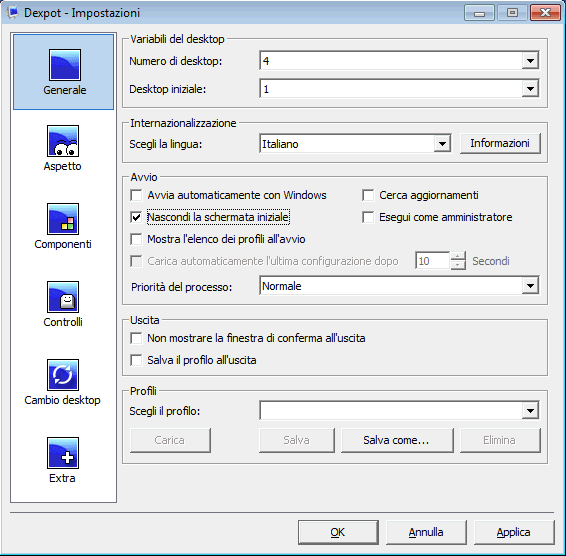
Task: Open the Controlli keyboard settings icon
Action: click(x=63, y=297)
